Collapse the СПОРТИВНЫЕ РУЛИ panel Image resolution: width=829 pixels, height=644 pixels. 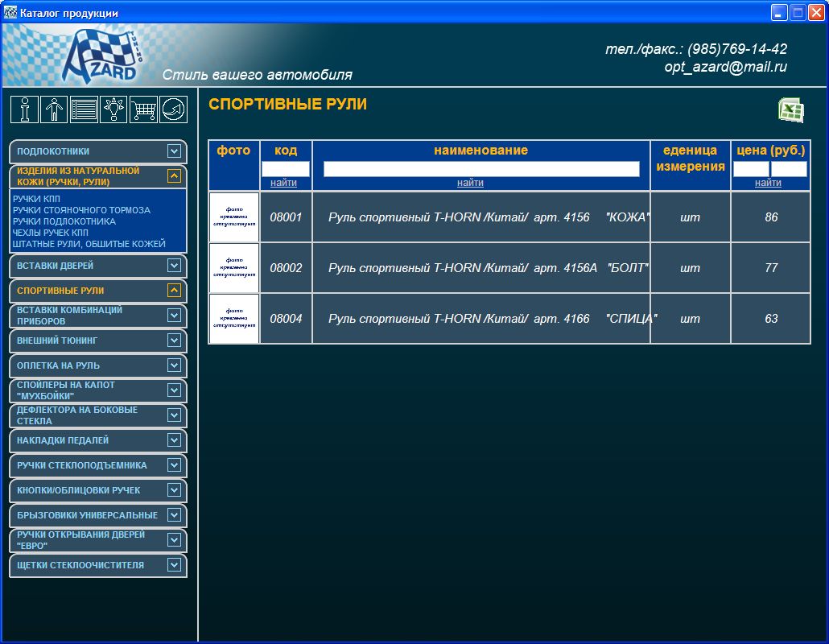(x=173, y=291)
